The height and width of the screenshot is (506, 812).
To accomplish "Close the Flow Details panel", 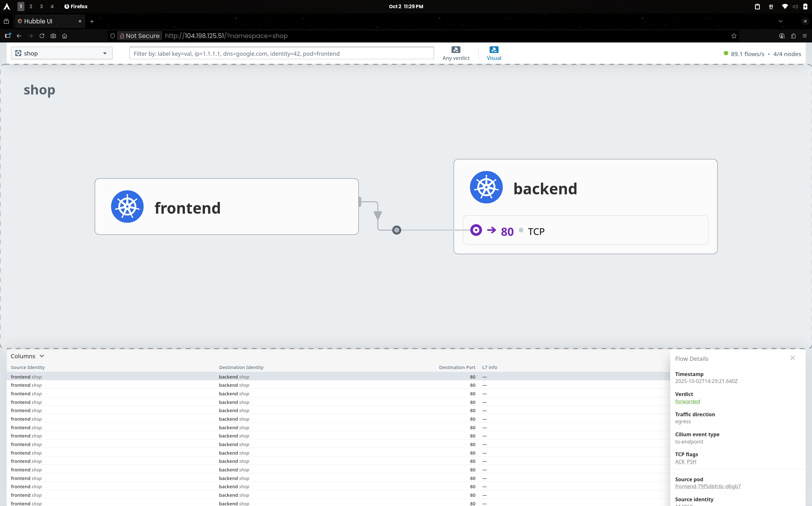I will [792, 358].
